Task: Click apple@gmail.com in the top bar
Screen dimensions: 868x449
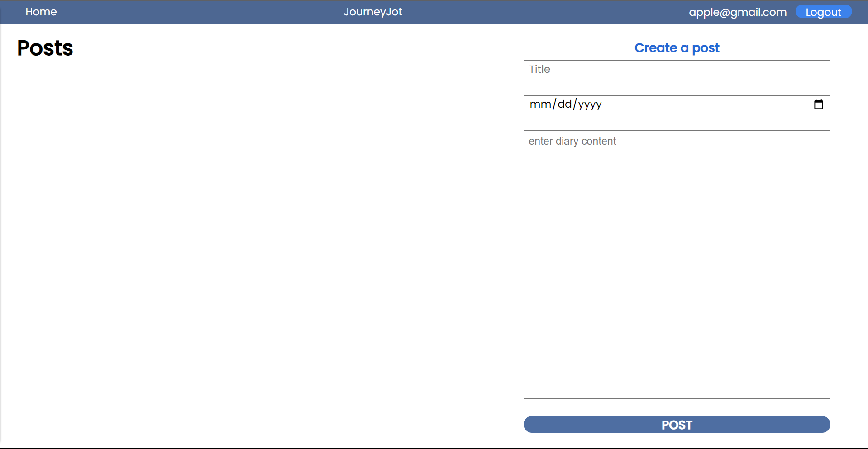Action: coord(738,12)
